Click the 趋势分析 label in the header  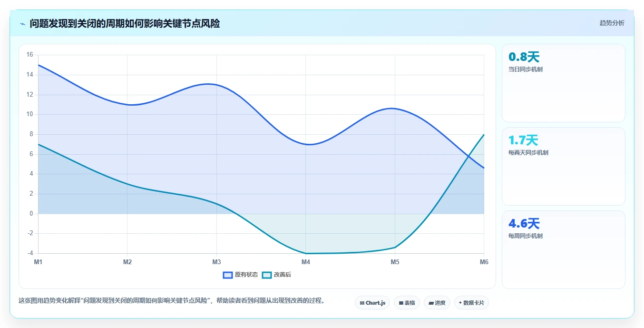pos(612,23)
